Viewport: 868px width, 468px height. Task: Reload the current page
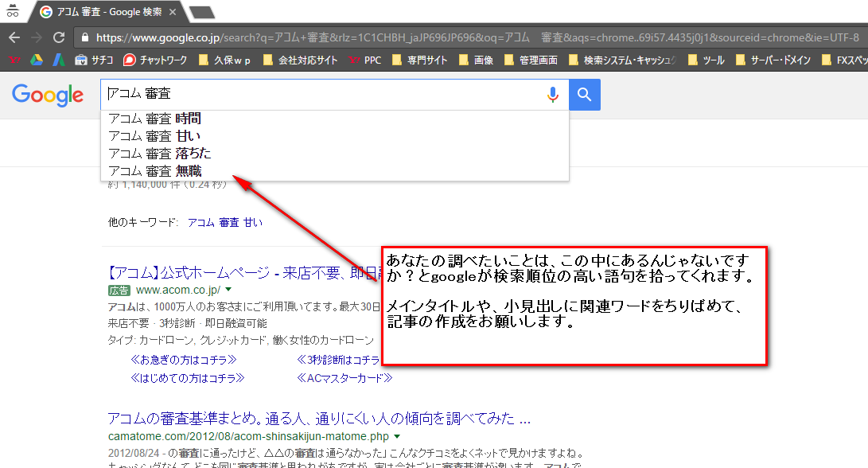(59, 37)
